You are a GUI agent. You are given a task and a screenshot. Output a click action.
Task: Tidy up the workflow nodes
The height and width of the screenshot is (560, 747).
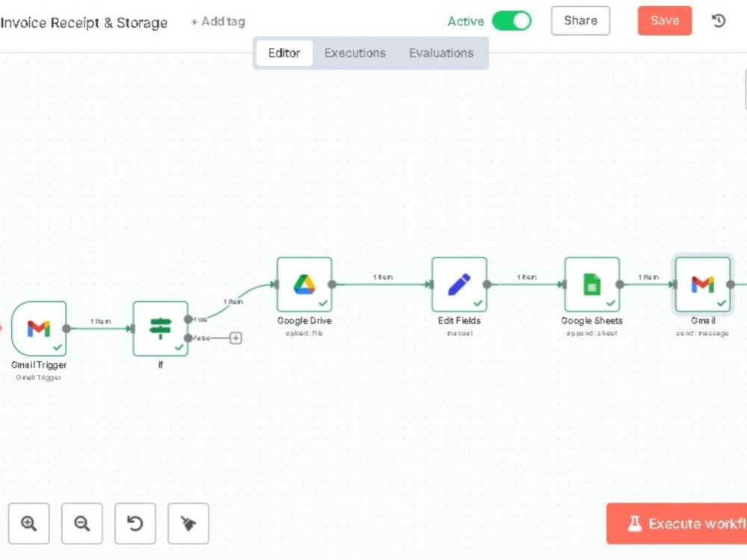(x=188, y=523)
